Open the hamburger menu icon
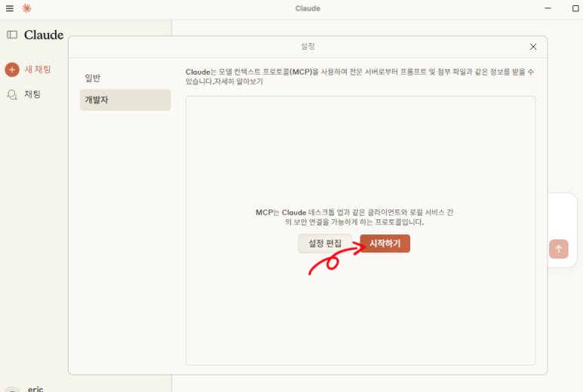The height and width of the screenshot is (392, 583). (10, 8)
